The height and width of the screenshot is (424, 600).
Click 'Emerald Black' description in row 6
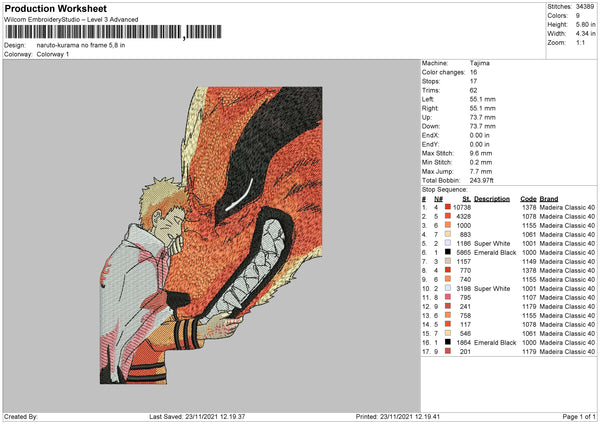pyautogui.click(x=495, y=253)
